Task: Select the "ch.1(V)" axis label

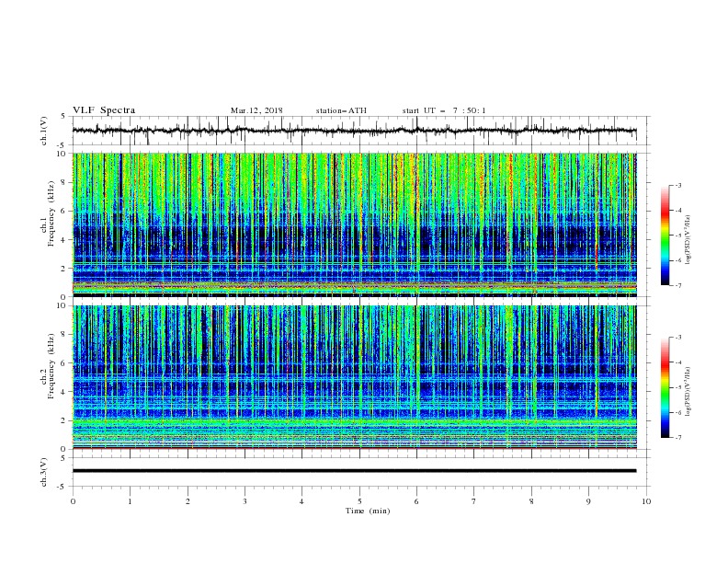Action: [44, 131]
